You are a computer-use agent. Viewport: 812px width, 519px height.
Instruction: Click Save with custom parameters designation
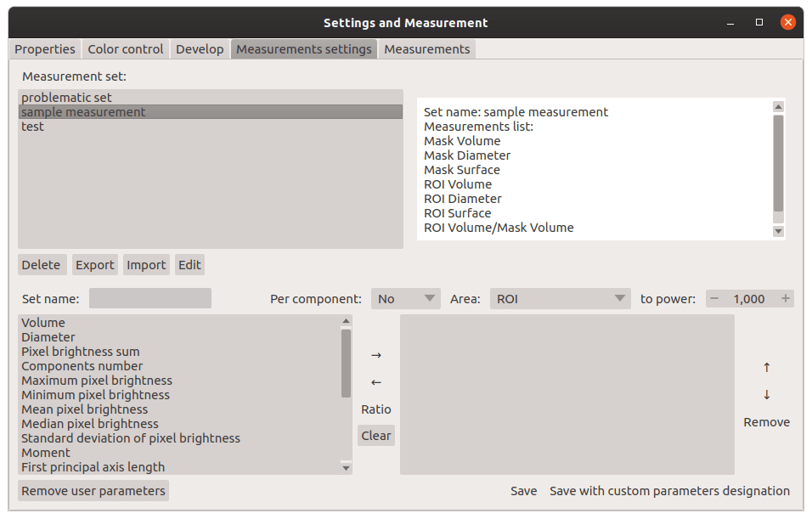click(669, 490)
